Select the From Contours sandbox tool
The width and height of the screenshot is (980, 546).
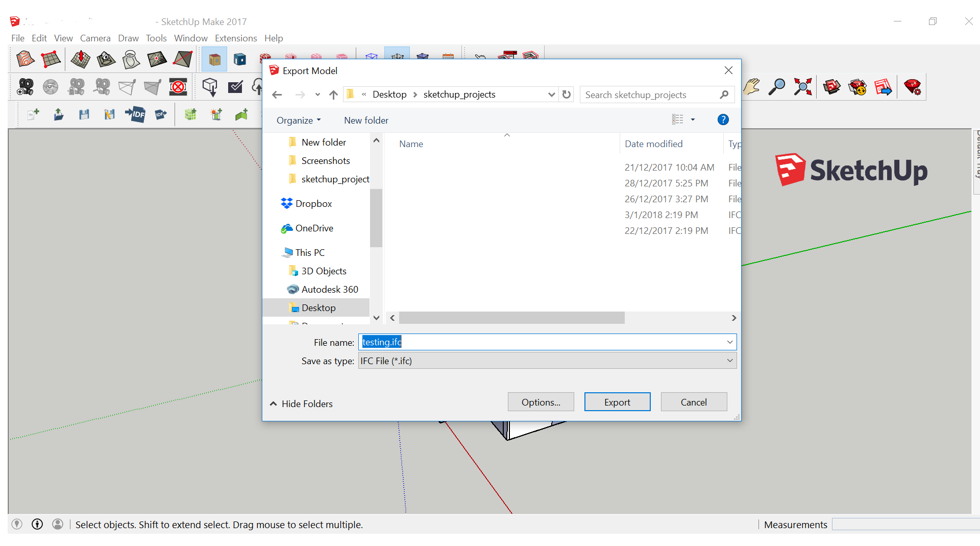[25, 59]
